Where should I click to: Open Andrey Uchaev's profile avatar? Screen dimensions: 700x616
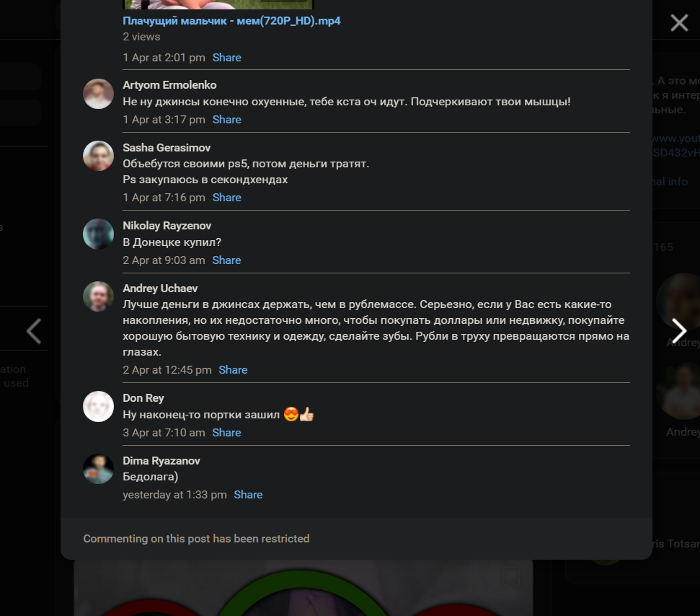pyautogui.click(x=98, y=296)
